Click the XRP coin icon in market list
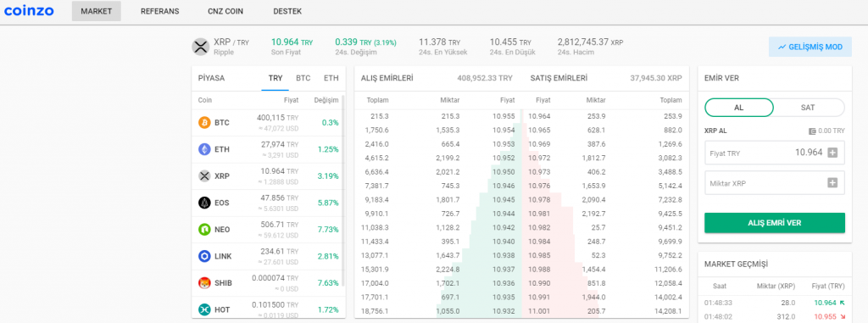The height and width of the screenshot is (323, 868). pos(205,175)
